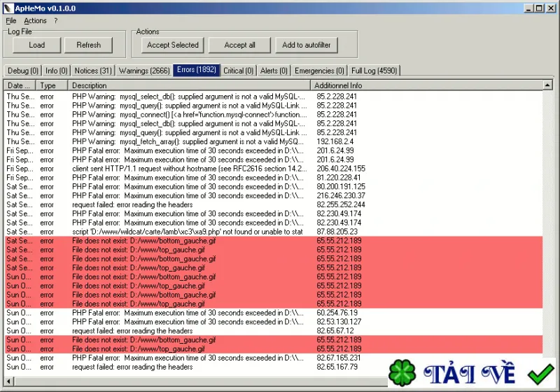The height and width of the screenshot is (392, 560).
Task: Switch to the Notices (31) tab
Action: tap(93, 71)
